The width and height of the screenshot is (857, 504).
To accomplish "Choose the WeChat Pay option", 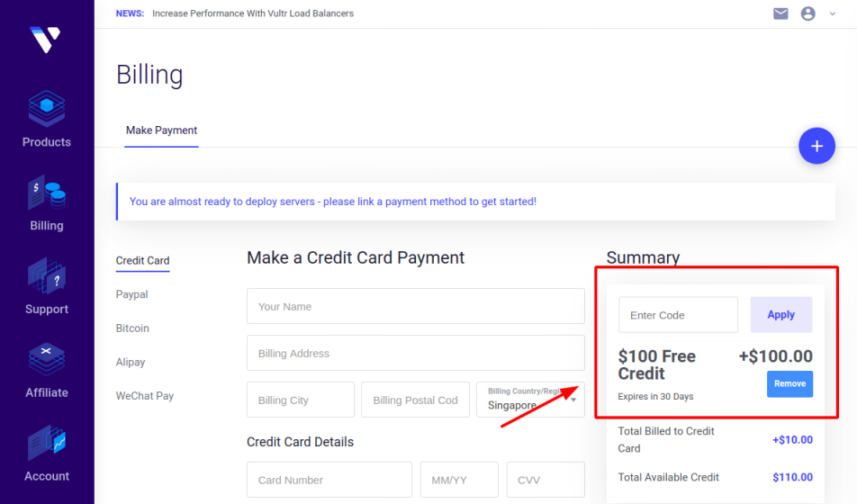I will (145, 396).
